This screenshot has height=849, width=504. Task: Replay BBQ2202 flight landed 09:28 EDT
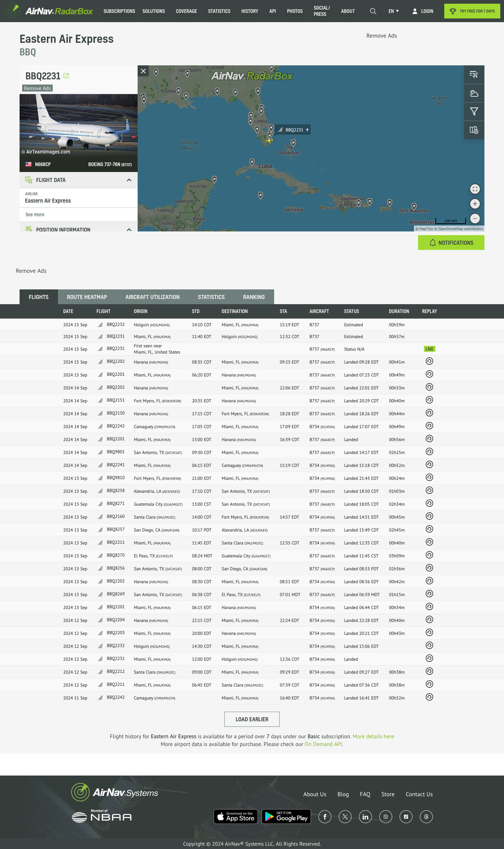point(429,361)
